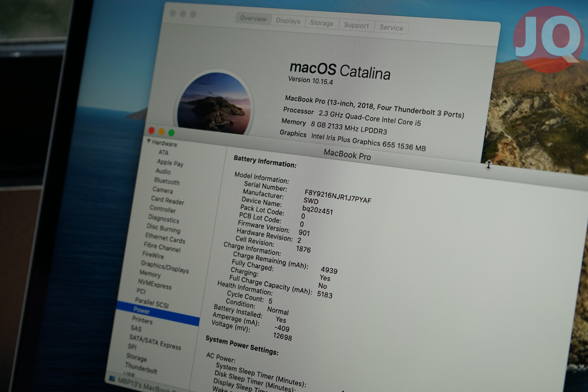Go to the Support tab in About This Mac

coord(356,25)
